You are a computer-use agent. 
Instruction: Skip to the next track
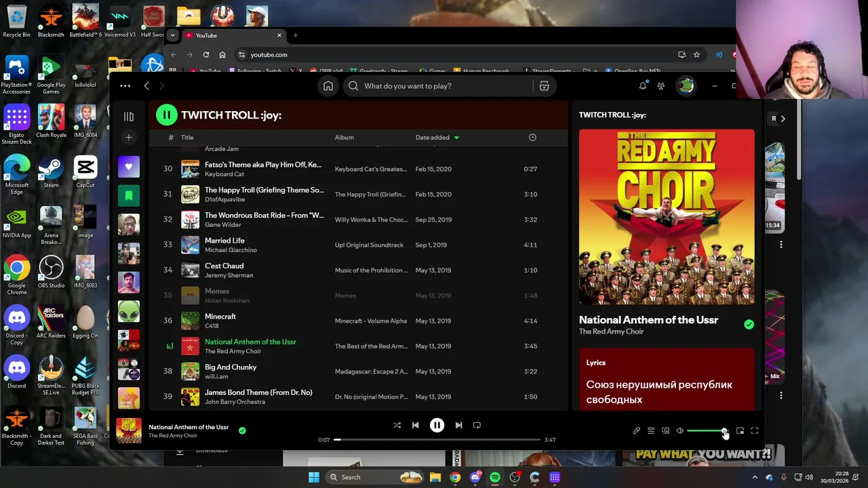click(458, 425)
